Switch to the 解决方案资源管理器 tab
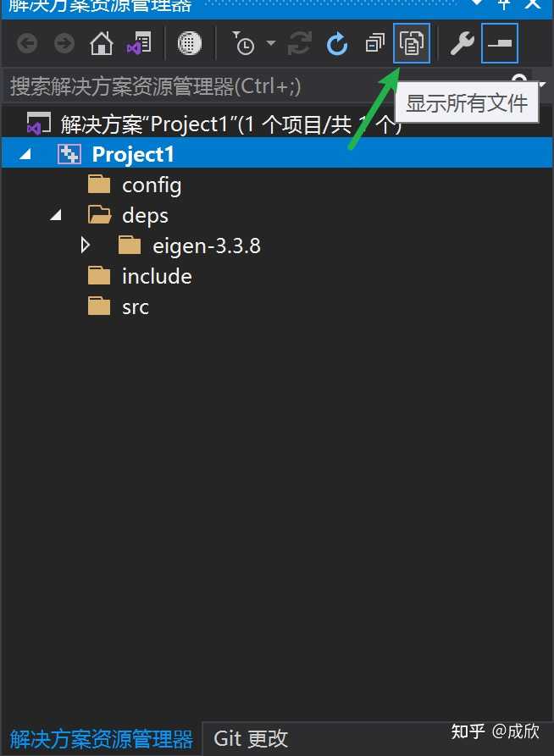 point(102,738)
